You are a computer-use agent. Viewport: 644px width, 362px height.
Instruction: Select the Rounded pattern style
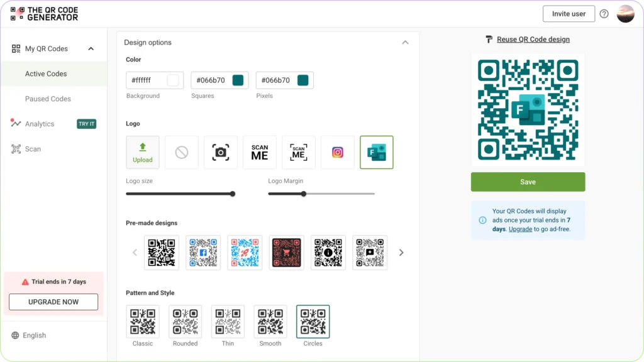[185, 321]
